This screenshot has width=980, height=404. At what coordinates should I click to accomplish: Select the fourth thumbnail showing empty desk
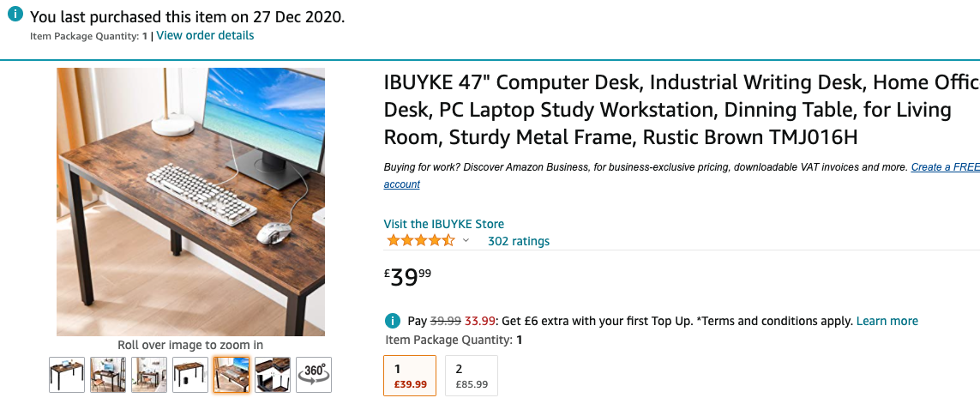[x=190, y=375]
